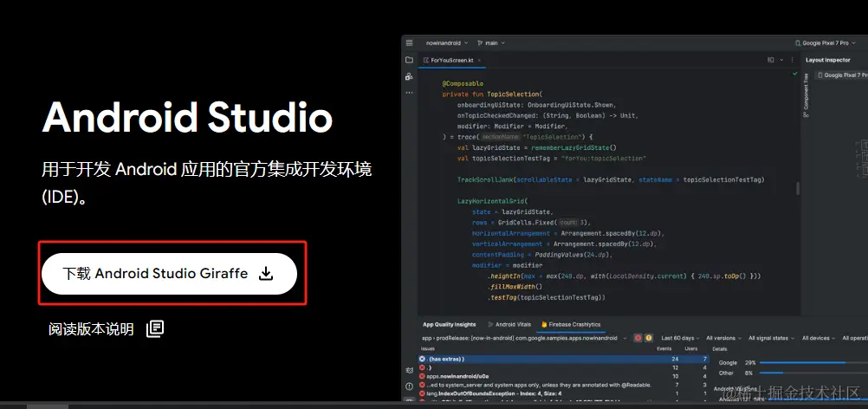The height and width of the screenshot is (409, 868).
Task: Open the Project folder tool window icon
Action: [x=409, y=60]
